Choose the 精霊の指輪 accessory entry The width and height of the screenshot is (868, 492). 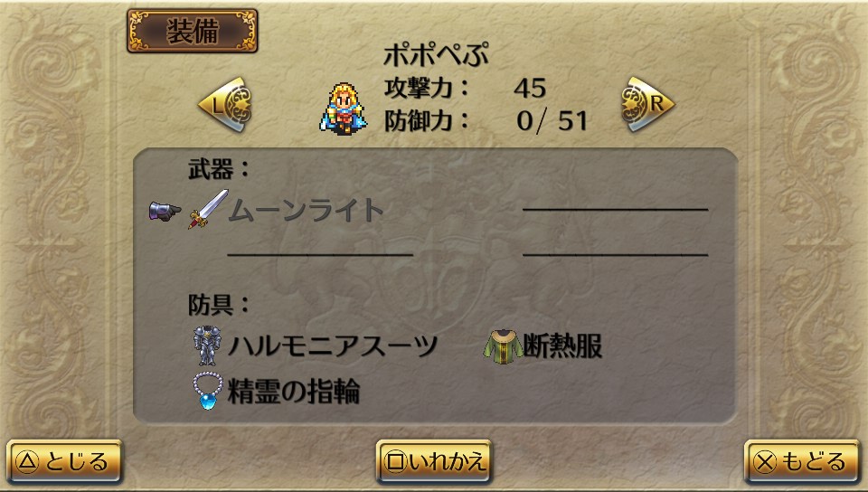click(277, 391)
